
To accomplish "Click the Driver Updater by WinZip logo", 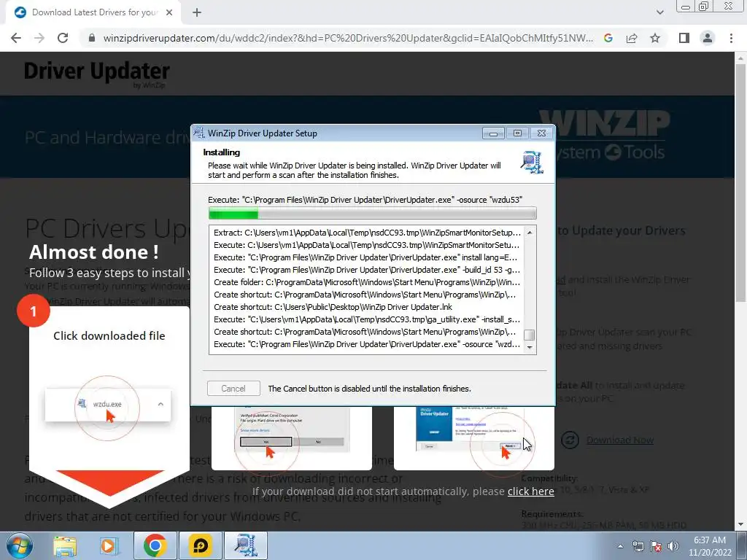I will (x=97, y=74).
